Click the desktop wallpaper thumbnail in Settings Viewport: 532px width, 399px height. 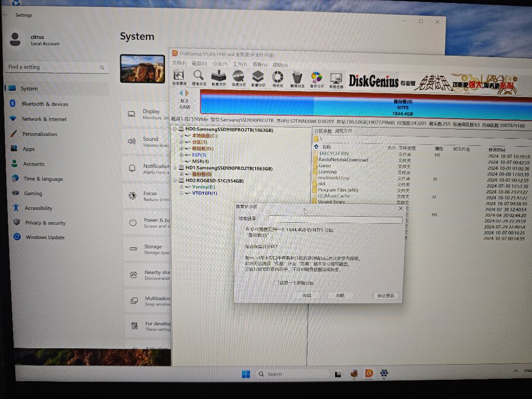[142, 69]
